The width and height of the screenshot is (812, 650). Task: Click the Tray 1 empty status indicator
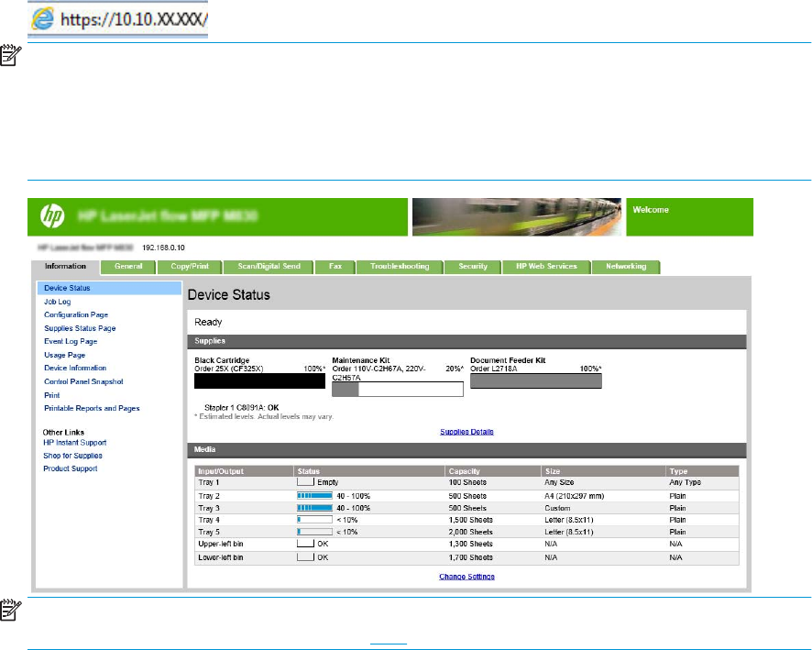305,480
